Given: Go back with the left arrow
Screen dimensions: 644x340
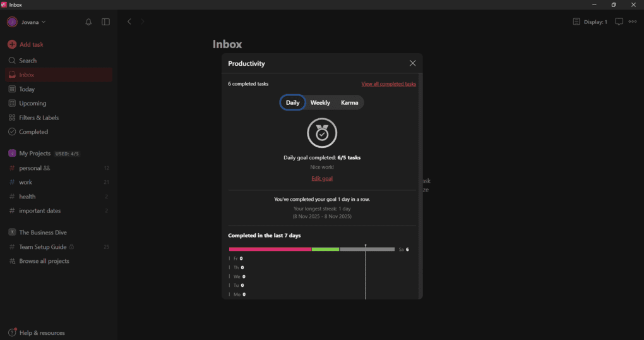Looking at the screenshot, I should click(129, 21).
